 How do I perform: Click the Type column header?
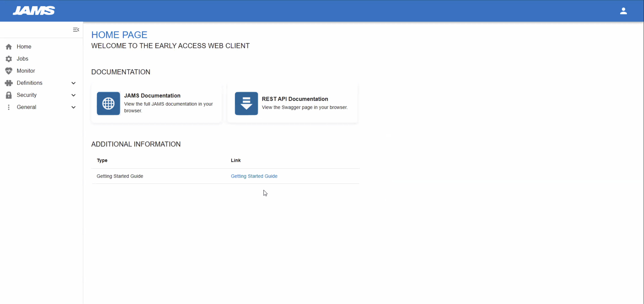tap(102, 160)
